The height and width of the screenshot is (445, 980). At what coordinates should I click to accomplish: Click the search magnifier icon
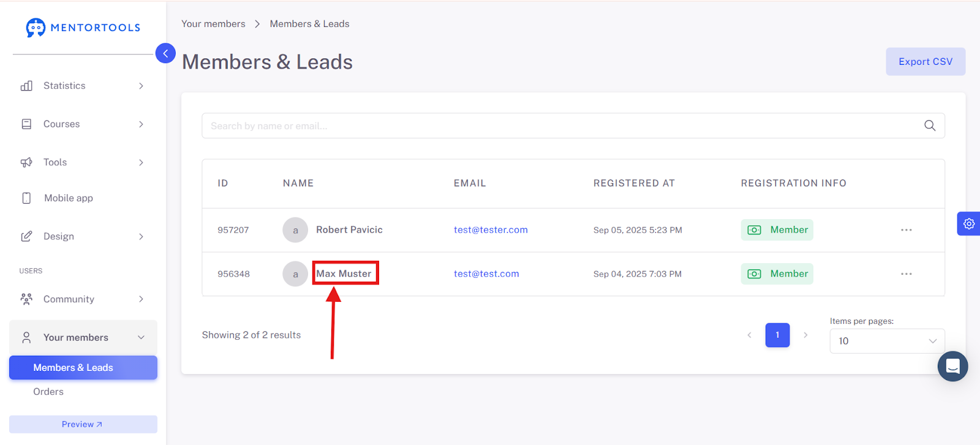[930, 125]
